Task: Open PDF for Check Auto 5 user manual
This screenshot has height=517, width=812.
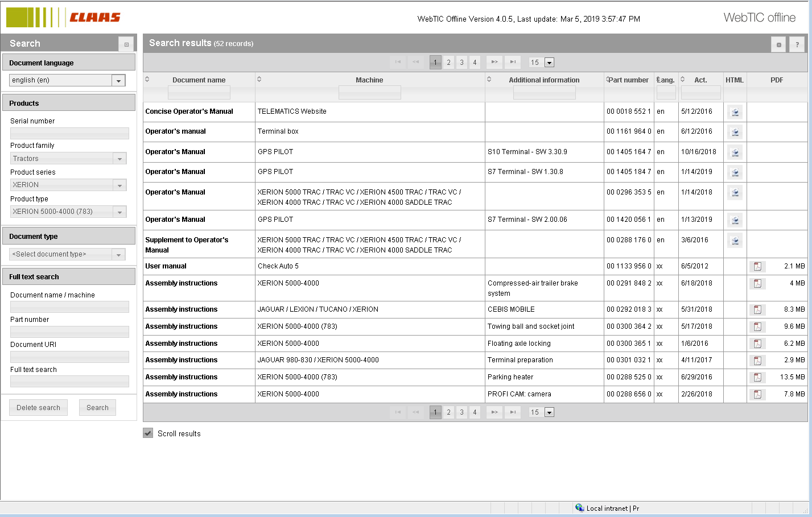Action: tap(757, 266)
